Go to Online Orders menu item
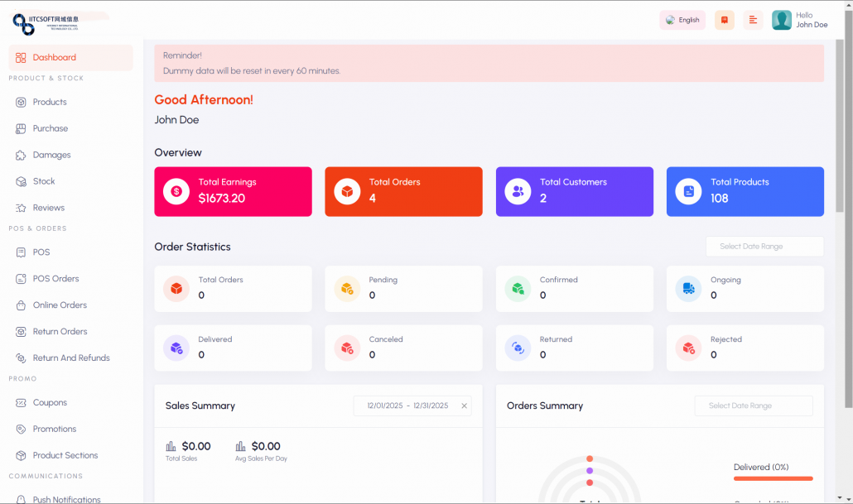This screenshot has width=853, height=504. click(x=60, y=305)
